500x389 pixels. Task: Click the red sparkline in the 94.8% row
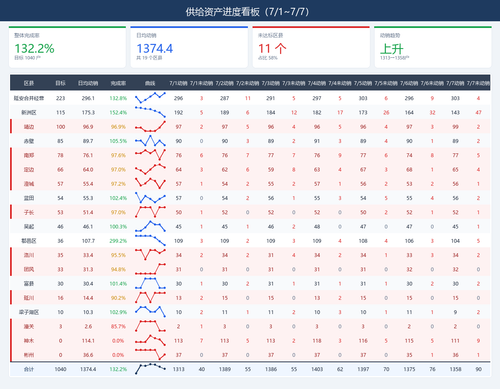pos(150,269)
